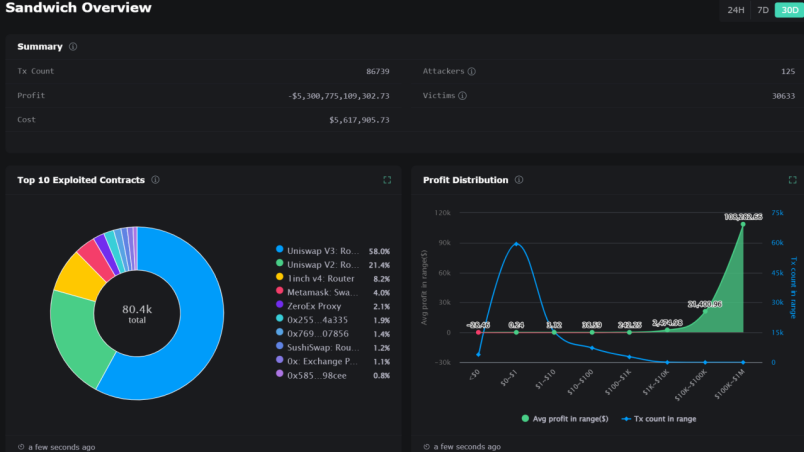Image resolution: width=804 pixels, height=452 pixels.
Task: Click the Summary info icon
Action: [73, 47]
